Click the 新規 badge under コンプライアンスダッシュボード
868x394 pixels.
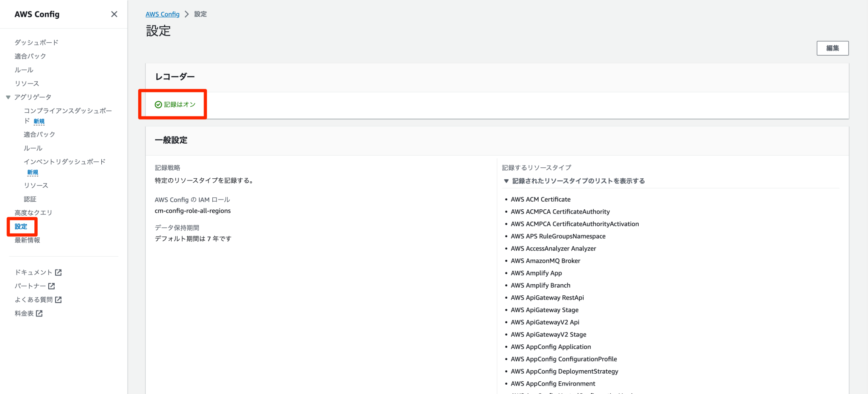[39, 121]
